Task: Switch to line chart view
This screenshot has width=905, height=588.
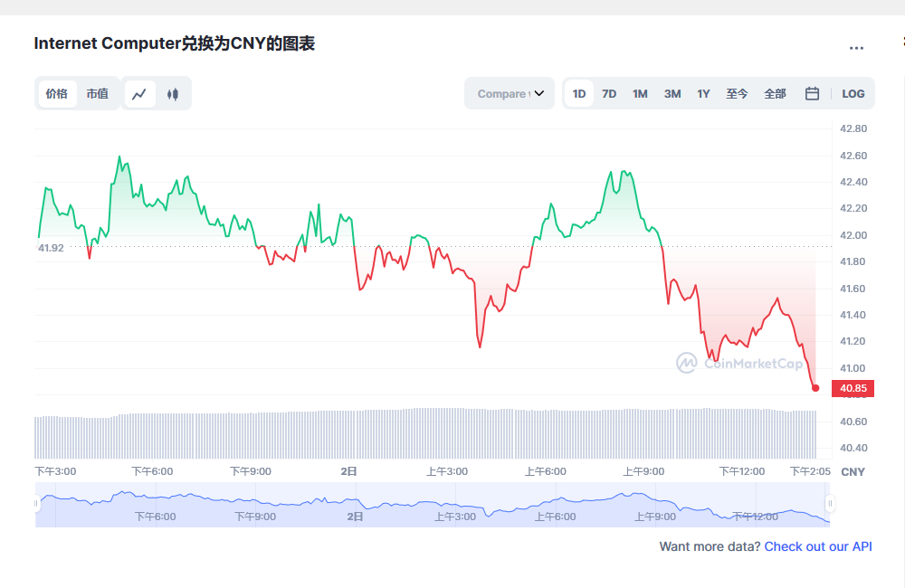Action: (139, 94)
